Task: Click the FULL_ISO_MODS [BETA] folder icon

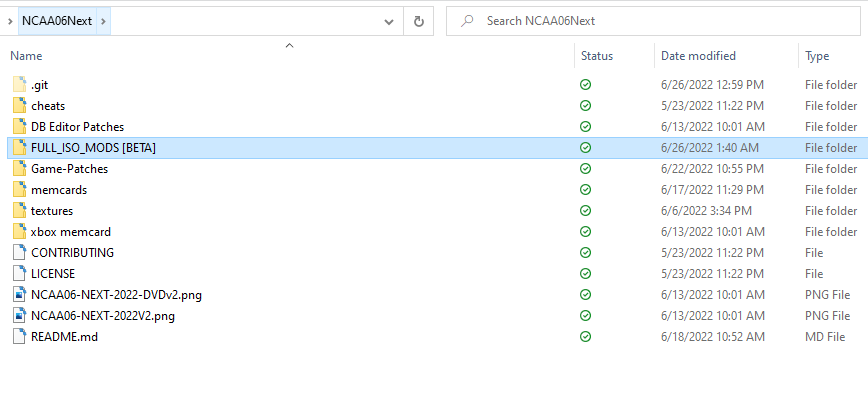Action: pos(19,148)
